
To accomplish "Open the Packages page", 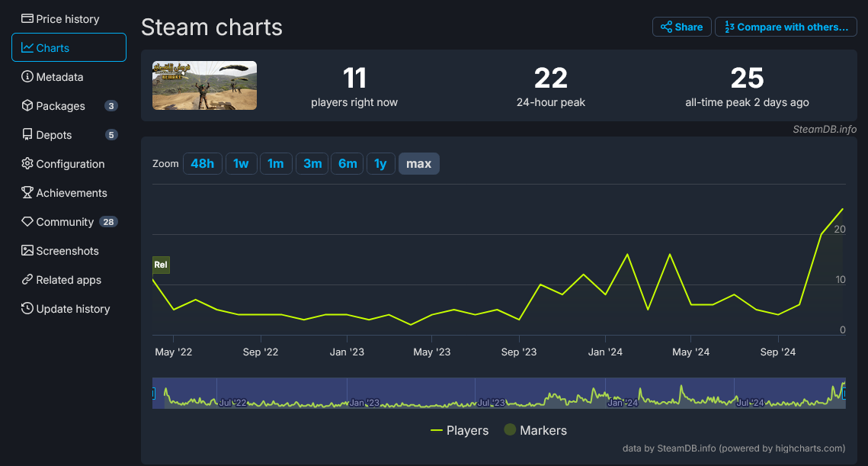I will [69, 106].
